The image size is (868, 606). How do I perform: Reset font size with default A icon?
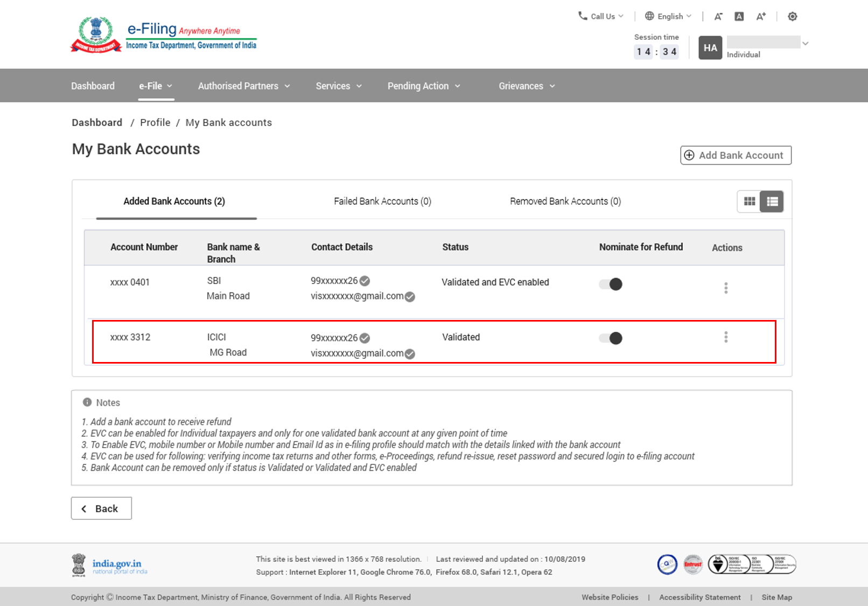pos(739,17)
